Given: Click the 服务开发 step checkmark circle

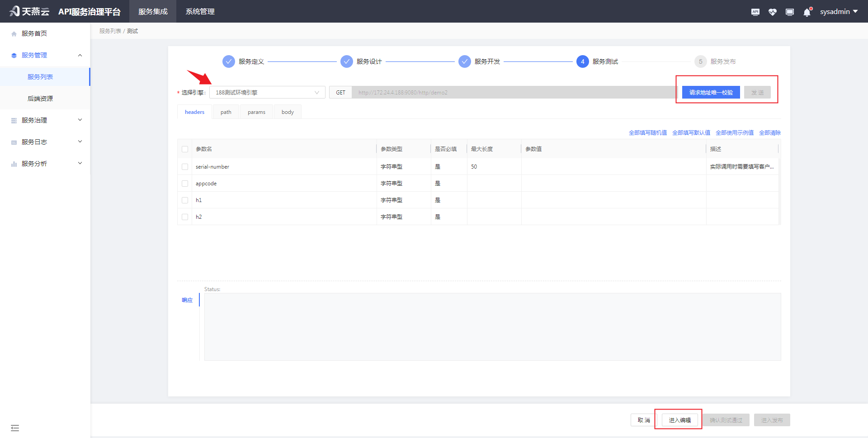Looking at the screenshot, I should point(464,61).
